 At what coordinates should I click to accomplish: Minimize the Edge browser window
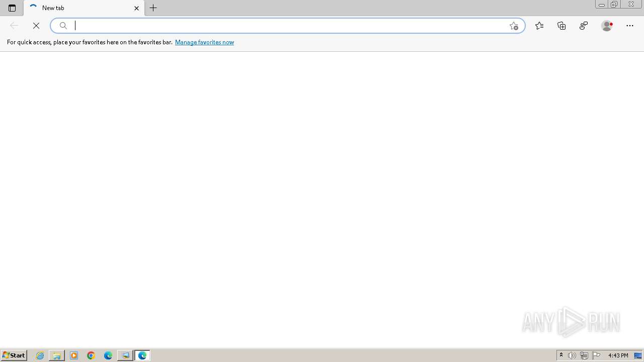tap(601, 5)
